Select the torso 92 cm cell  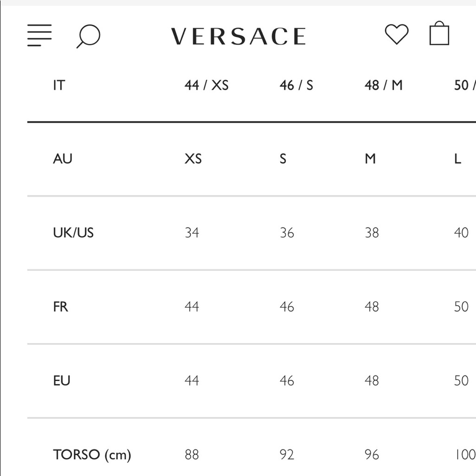pyautogui.click(x=287, y=455)
